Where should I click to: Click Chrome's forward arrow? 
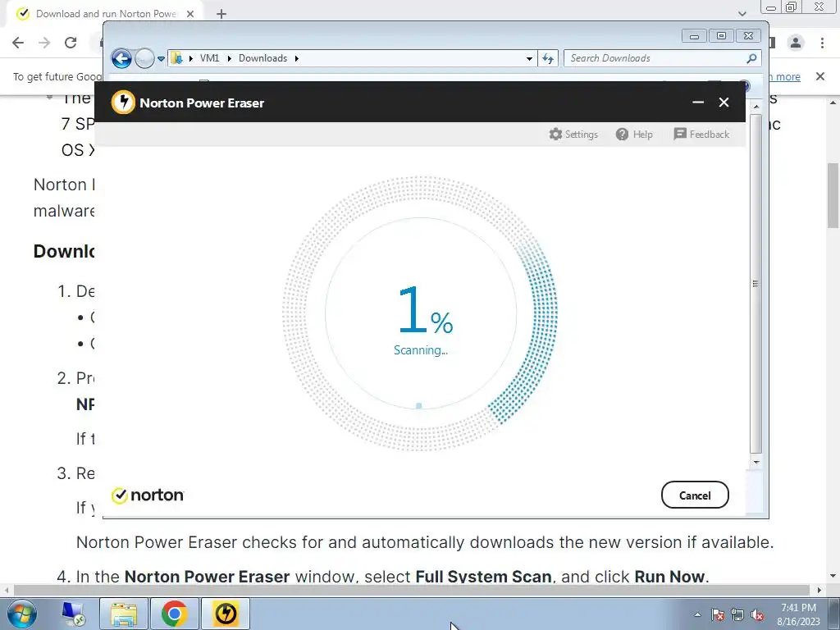[44, 43]
